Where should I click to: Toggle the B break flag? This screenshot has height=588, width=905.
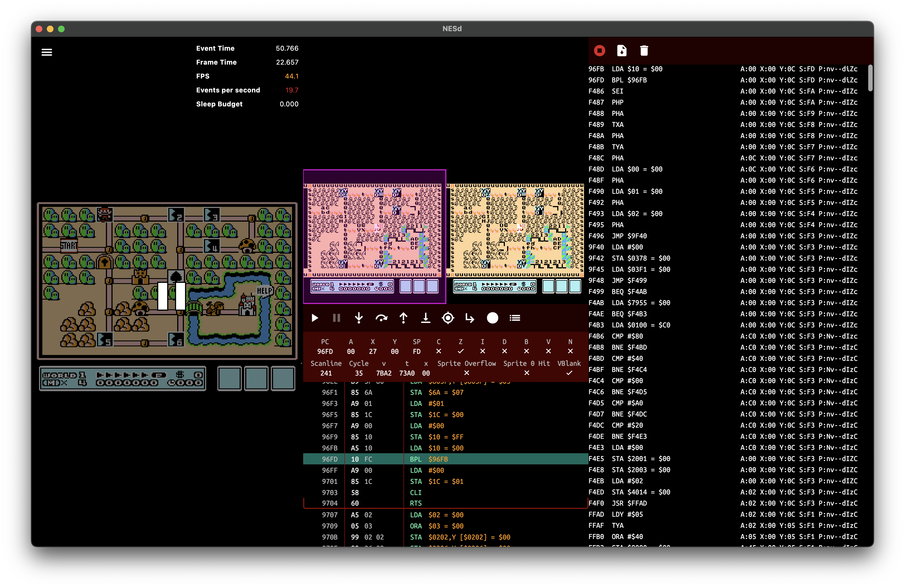tap(526, 351)
